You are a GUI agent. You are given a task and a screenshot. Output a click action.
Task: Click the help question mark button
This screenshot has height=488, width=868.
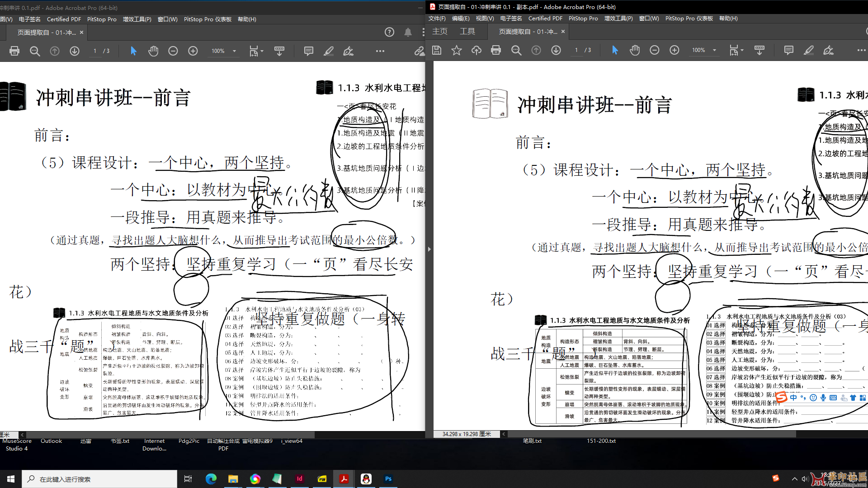pyautogui.click(x=389, y=32)
